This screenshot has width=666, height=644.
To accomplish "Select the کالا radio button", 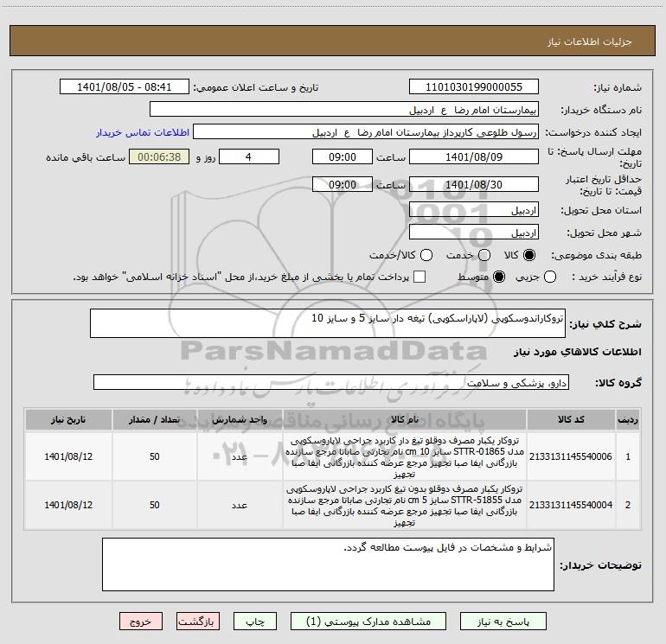I will point(529,255).
